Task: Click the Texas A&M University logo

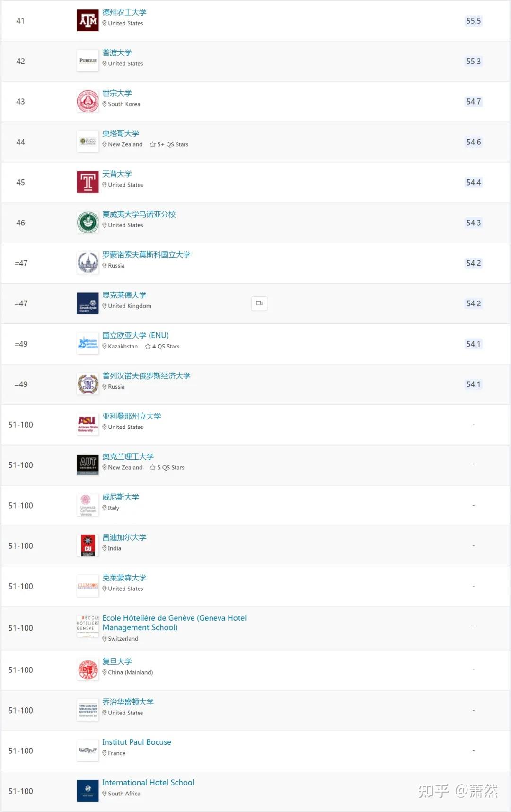Action: (88, 21)
